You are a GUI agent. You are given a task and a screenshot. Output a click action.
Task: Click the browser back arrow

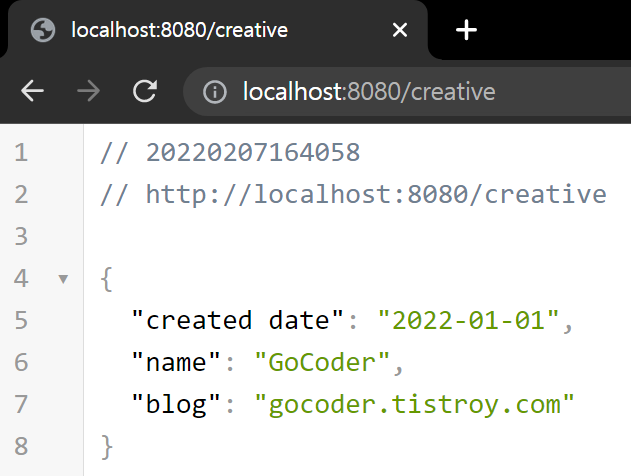(32, 91)
